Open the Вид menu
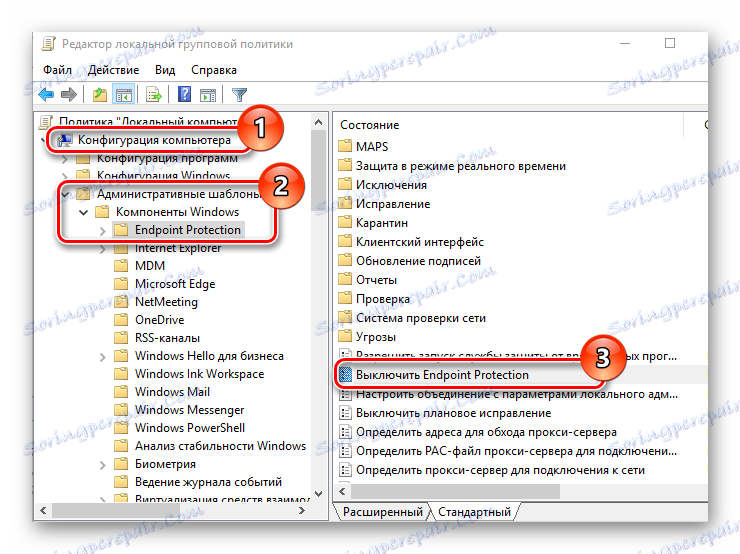The width and height of the screenshot is (740, 554). click(165, 70)
